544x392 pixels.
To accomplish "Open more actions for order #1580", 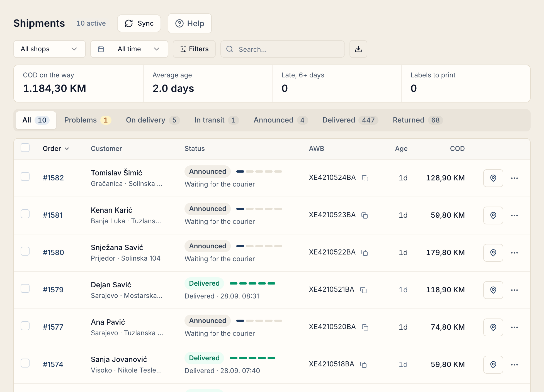I will (x=514, y=253).
